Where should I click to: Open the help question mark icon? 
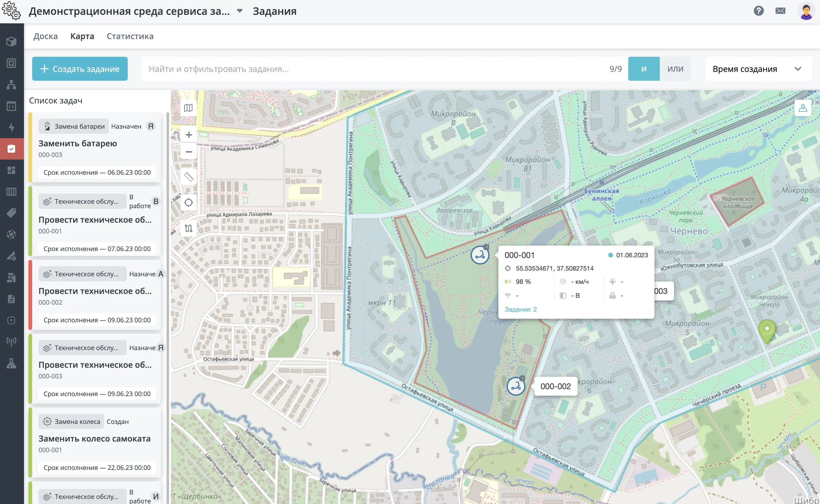coord(759,11)
